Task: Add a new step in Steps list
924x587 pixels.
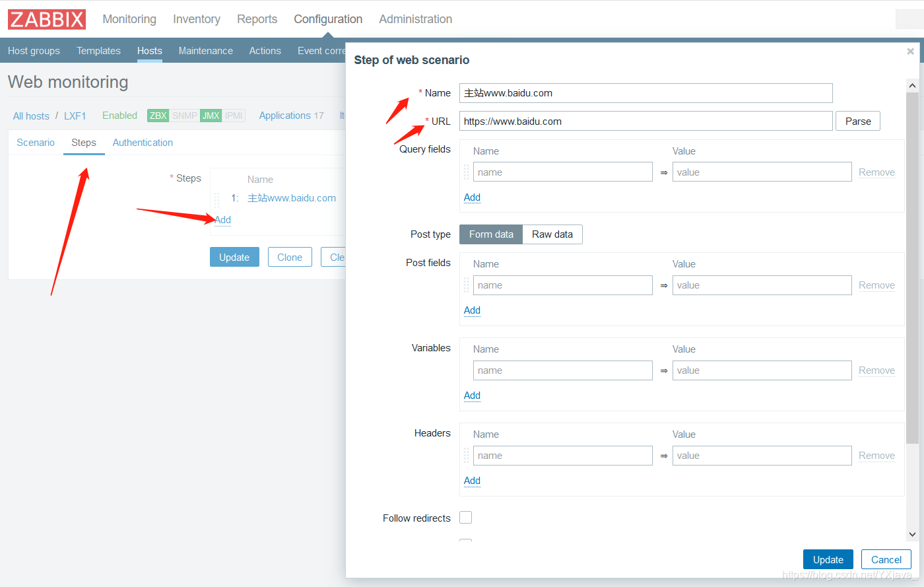Action: point(223,220)
